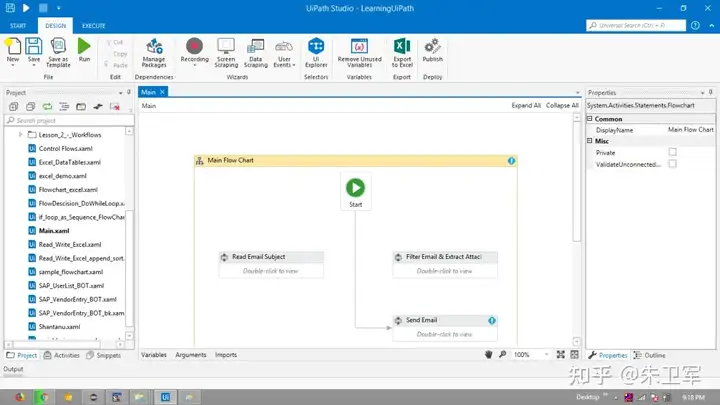Screen dimensions: 720x405
Task: Publish the project
Action: click(433, 50)
